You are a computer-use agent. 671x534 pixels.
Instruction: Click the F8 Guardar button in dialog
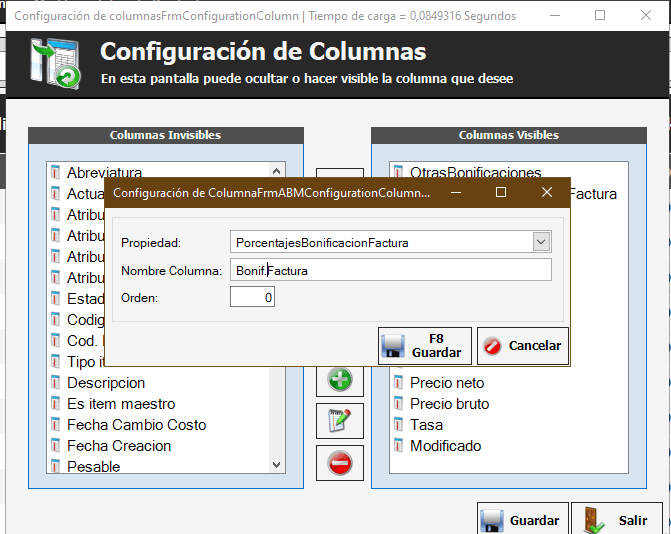[x=426, y=346]
